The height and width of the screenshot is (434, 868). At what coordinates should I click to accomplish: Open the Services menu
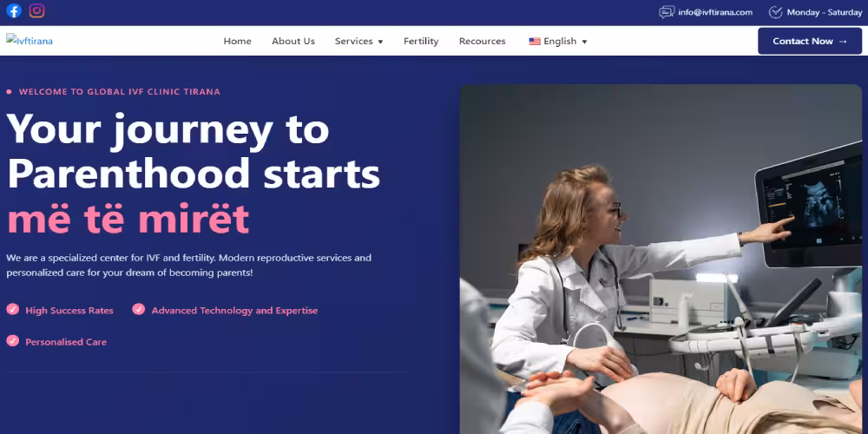tap(358, 41)
